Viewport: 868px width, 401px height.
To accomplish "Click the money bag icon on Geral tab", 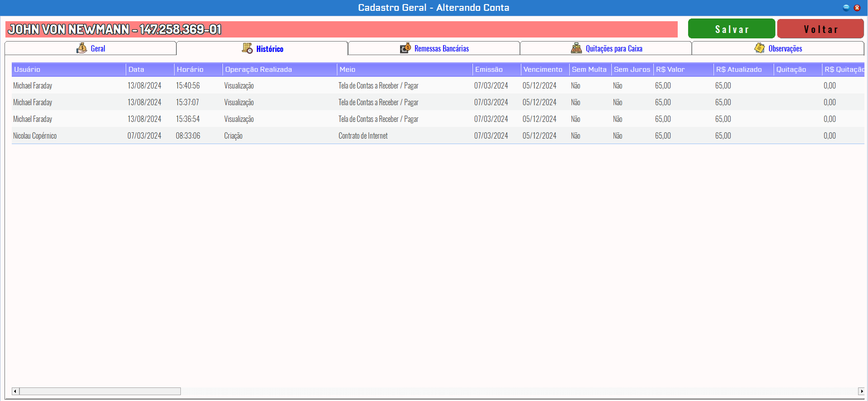I will pos(82,48).
